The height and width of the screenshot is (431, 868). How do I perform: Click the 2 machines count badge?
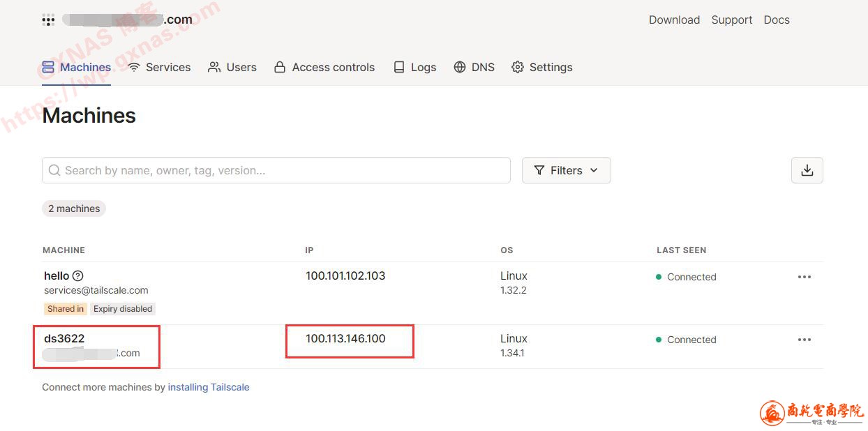pos(74,209)
